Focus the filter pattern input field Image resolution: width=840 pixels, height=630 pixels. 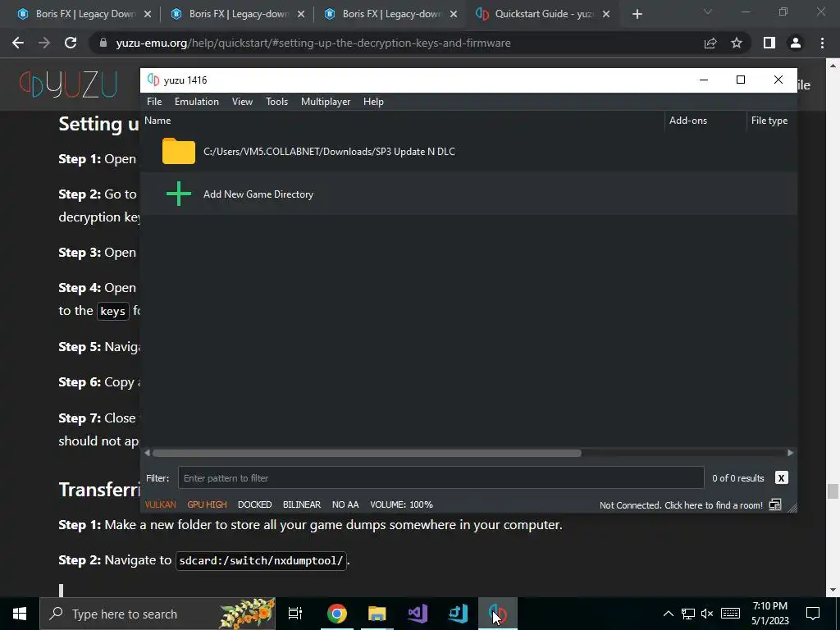click(x=441, y=478)
